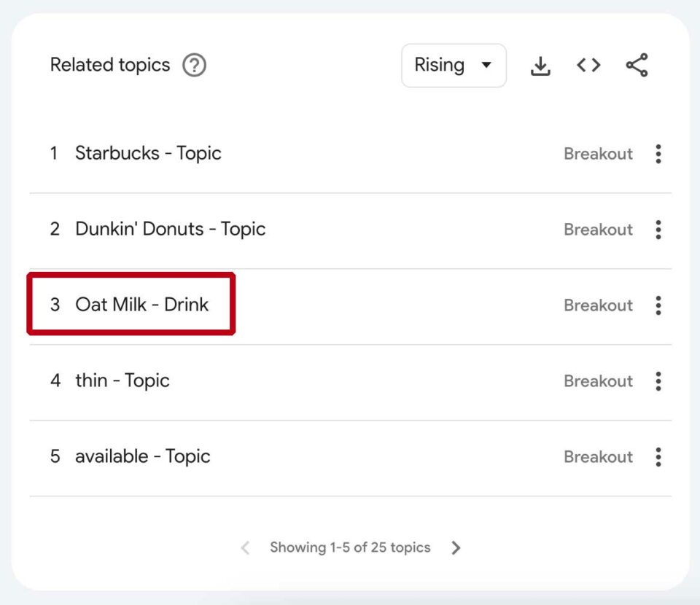Screen dimensions: 700x605
Task: Go to previous page of topics
Action: tap(246, 547)
